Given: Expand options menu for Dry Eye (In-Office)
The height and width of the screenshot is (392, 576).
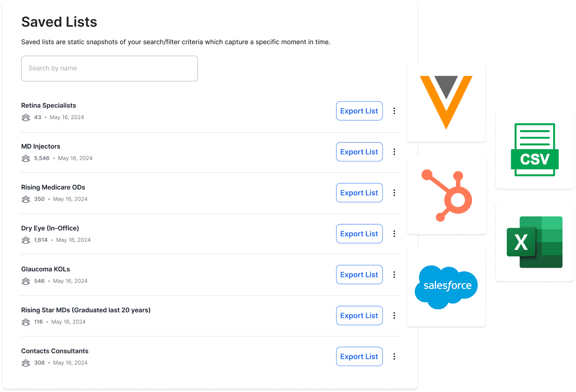Looking at the screenshot, I should tap(394, 234).
